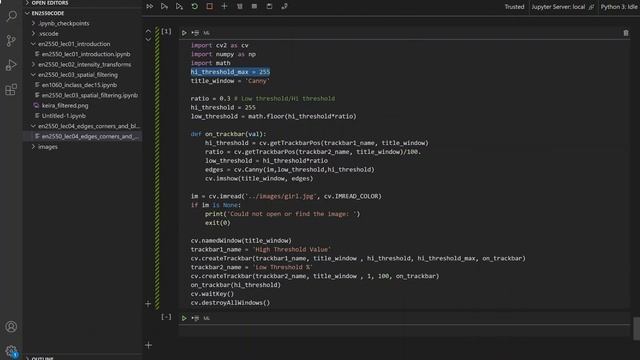Open keira_filtered.png file
The image size is (640, 360).
[x=65, y=105]
